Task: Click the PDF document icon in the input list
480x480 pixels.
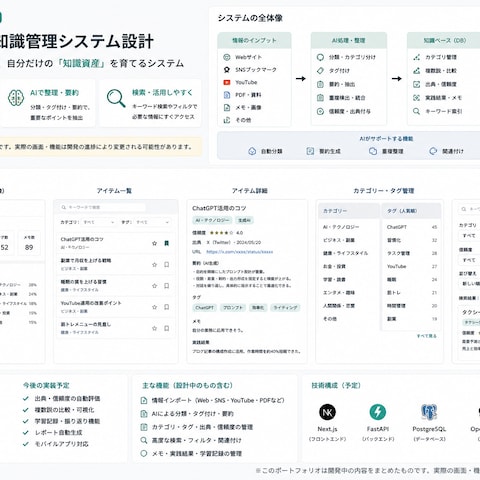Action: coord(227,95)
